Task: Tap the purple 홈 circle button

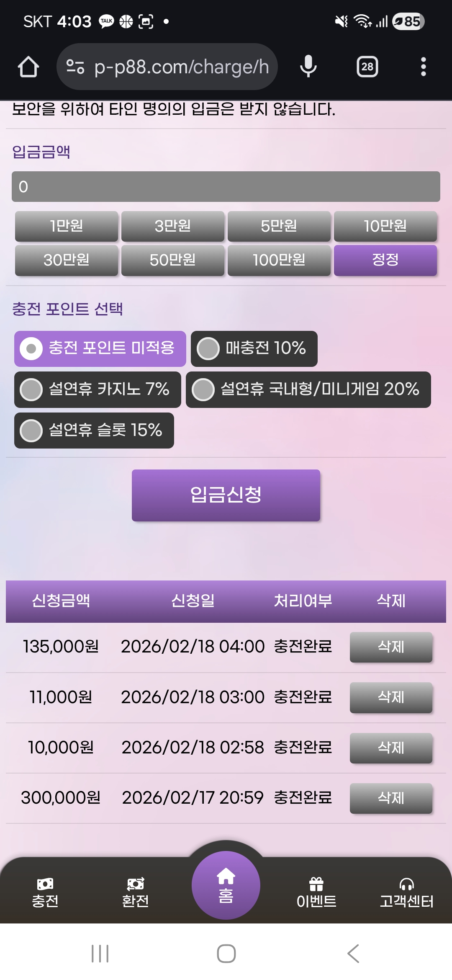Action: pos(226,885)
